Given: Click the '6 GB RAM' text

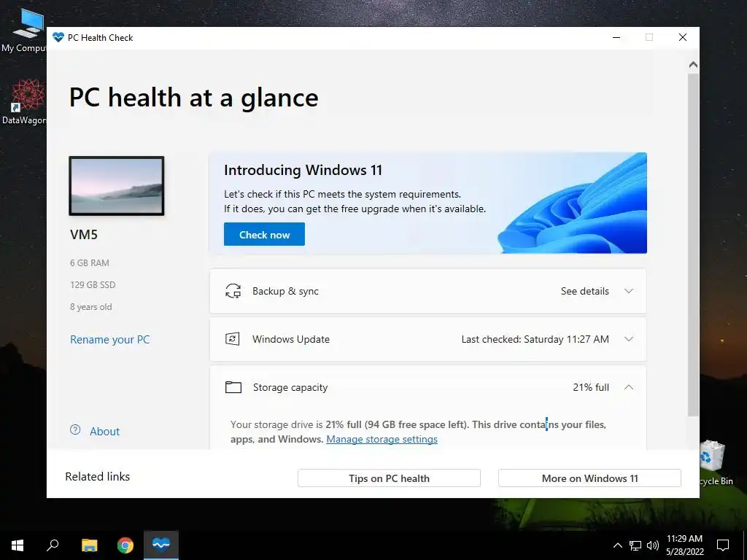Looking at the screenshot, I should pos(90,262).
